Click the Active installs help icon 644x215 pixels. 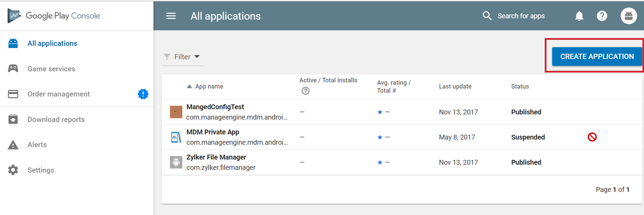[x=305, y=91]
